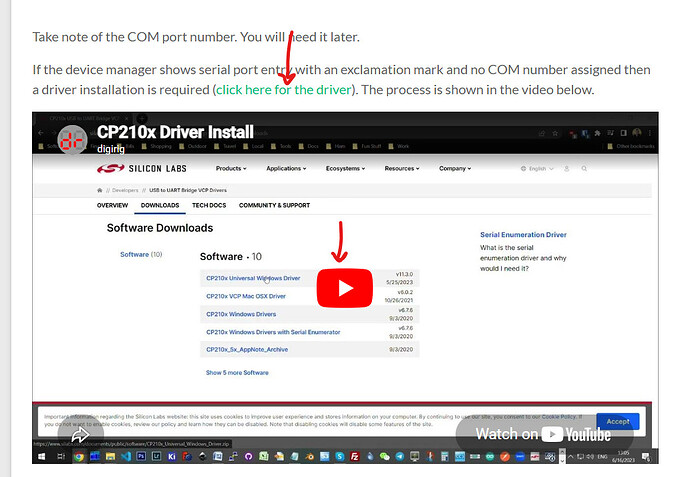Open WeChat on the taskbar

click(385, 457)
